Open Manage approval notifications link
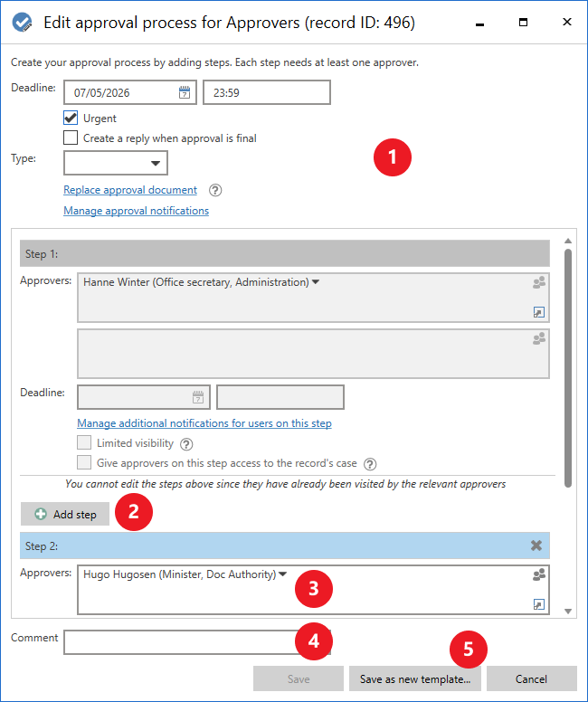 [x=136, y=211]
